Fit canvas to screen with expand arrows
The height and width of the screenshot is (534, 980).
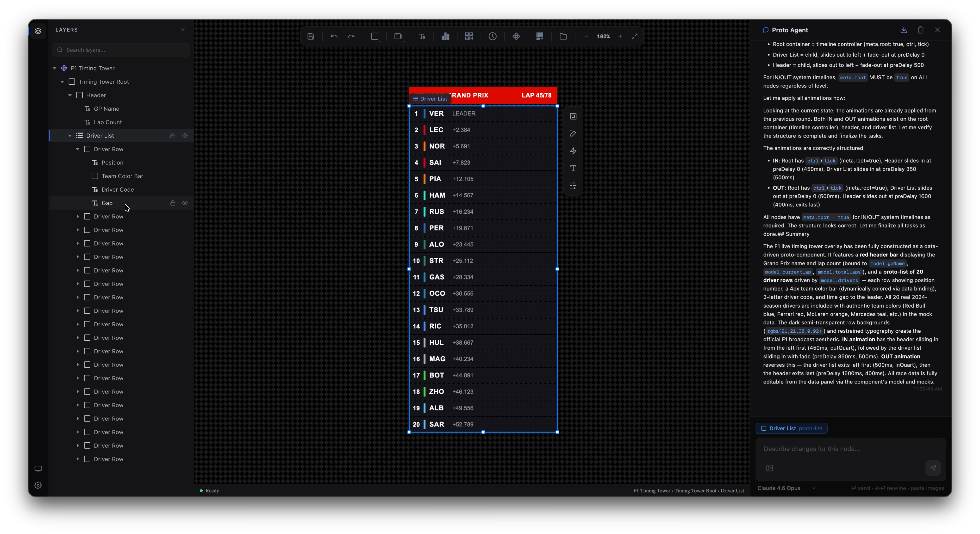tap(635, 37)
